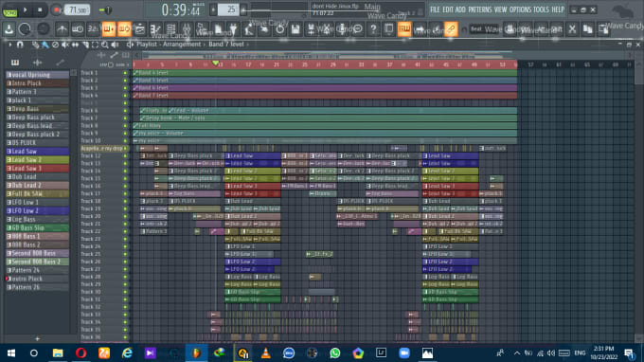Open the pattern selector showing 25

228,9
